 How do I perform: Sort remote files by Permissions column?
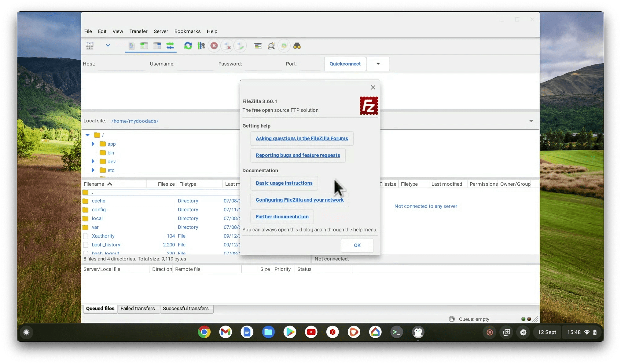pos(483,184)
